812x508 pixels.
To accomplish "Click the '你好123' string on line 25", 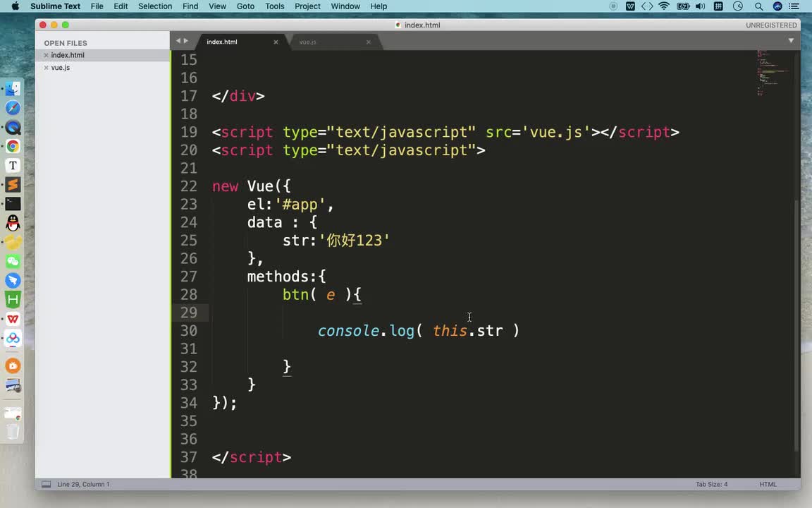I will [354, 241].
